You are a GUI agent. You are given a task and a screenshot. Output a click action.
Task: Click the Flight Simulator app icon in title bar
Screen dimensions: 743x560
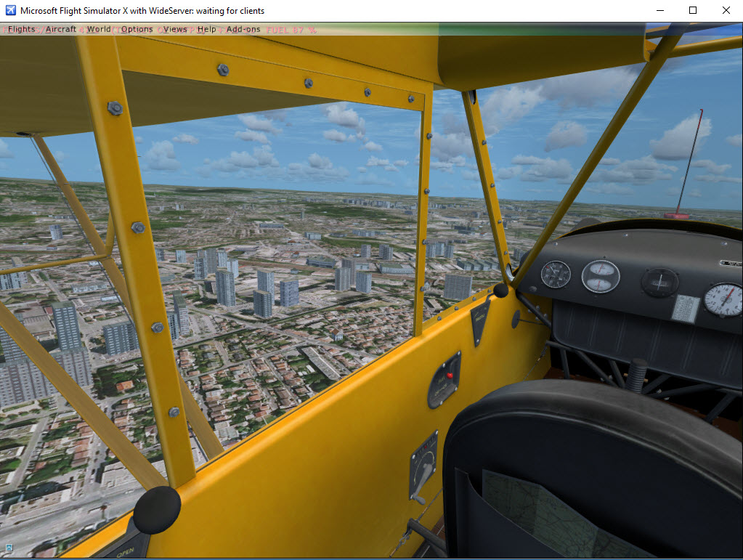point(10,10)
